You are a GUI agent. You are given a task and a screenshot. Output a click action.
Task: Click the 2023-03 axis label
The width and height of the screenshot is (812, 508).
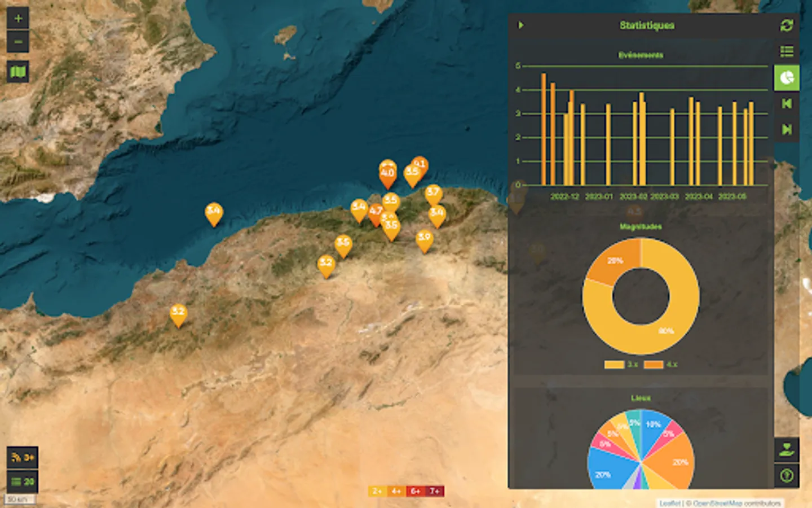(664, 196)
